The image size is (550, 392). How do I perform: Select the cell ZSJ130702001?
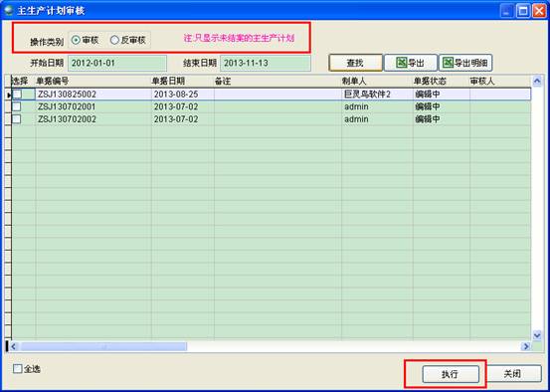93,106
